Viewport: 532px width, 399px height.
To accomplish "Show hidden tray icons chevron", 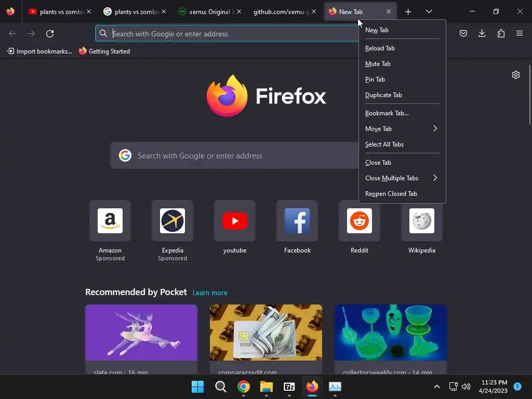I will [x=437, y=387].
